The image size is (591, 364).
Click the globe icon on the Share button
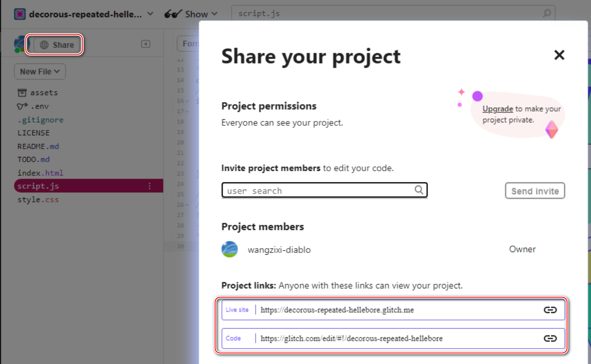click(44, 45)
